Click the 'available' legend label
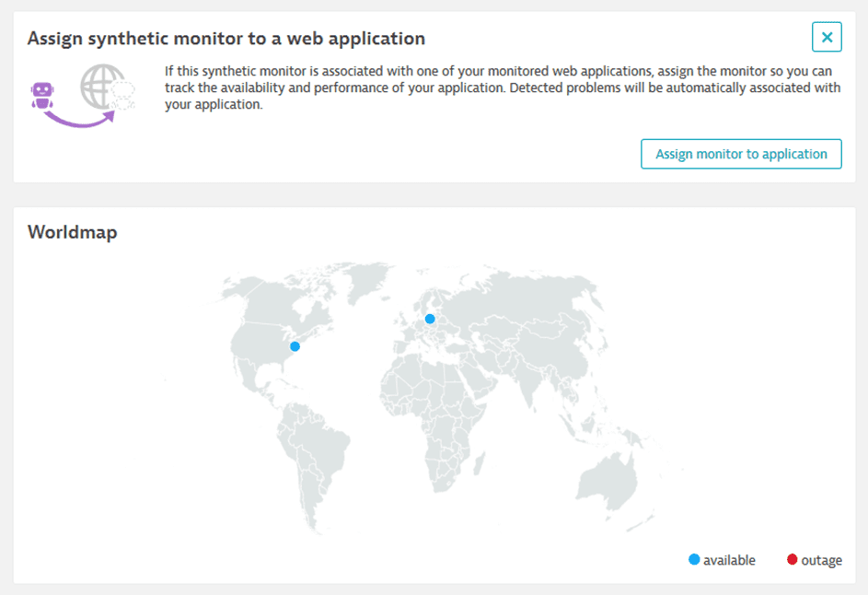This screenshot has width=868, height=595. 729,560
